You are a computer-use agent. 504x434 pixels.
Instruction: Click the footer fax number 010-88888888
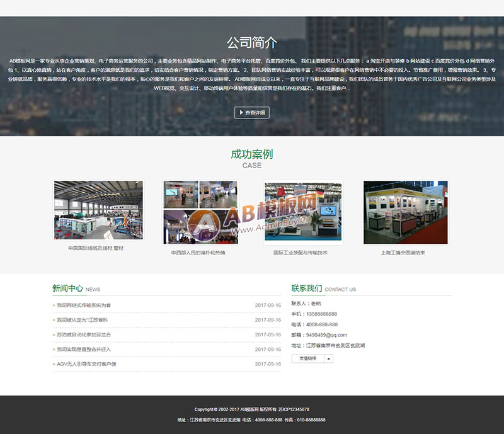[x=311, y=420]
